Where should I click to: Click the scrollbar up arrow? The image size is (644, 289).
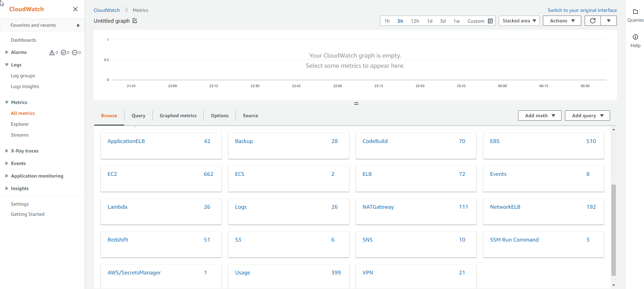[x=613, y=129]
